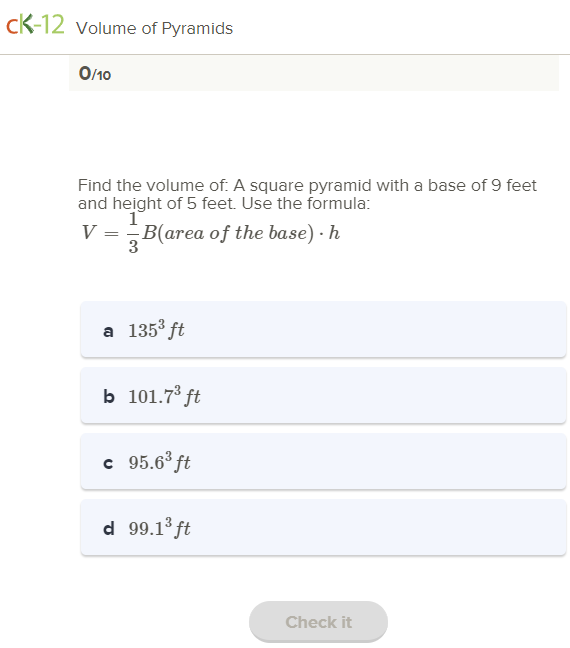Screen dimensions: 570x648
Task: Click the 0/10 score indicator
Action: pos(95,74)
